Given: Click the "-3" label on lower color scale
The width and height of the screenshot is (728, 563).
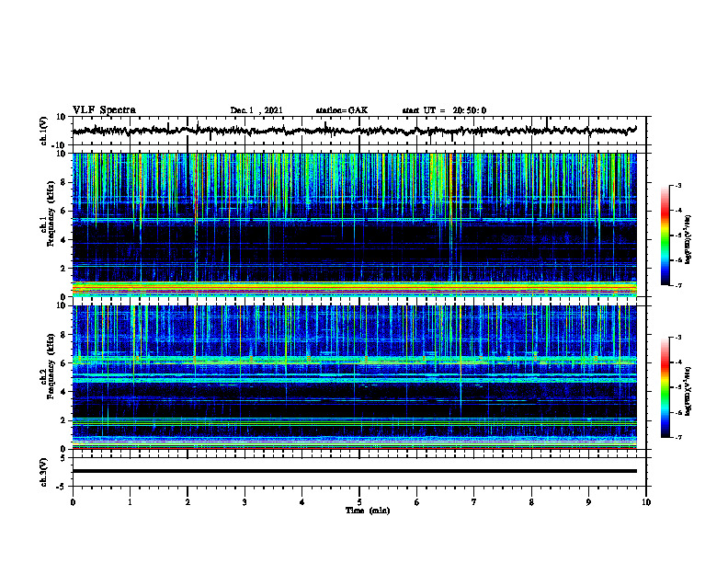Looking at the screenshot, I should (x=678, y=338).
